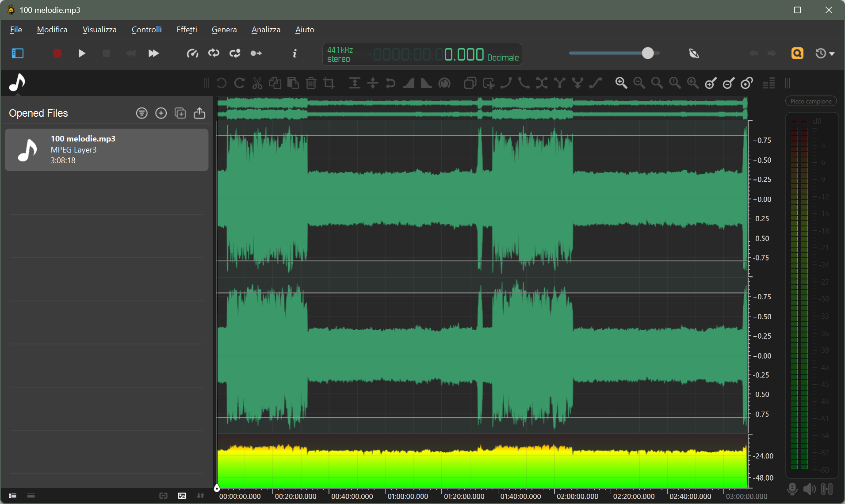Open the effect knob tool

coord(444,83)
